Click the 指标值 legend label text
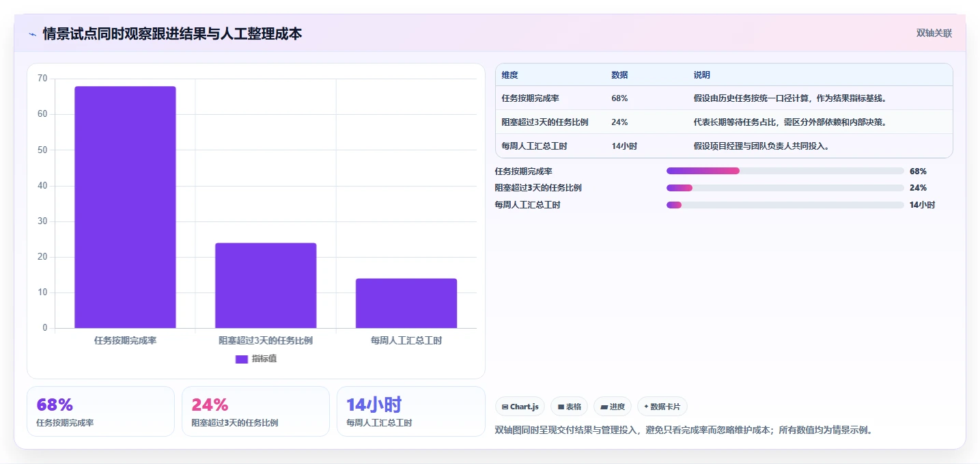Image resolution: width=980 pixels, height=464 pixels. click(x=264, y=359)
